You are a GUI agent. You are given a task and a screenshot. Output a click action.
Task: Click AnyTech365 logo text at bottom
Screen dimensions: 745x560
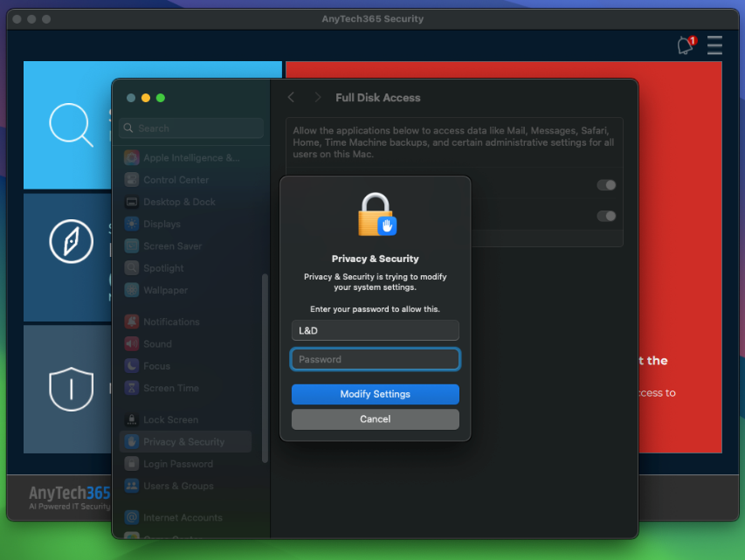tap(69, 493)
